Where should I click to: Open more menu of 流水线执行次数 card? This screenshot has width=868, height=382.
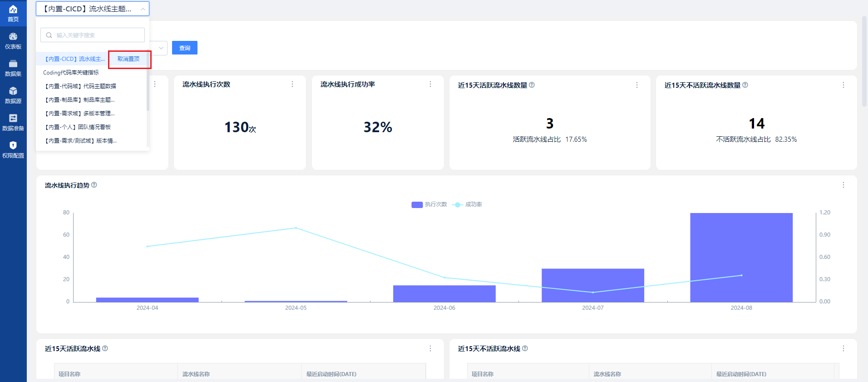pyautogui.click(x=292, y=84)
